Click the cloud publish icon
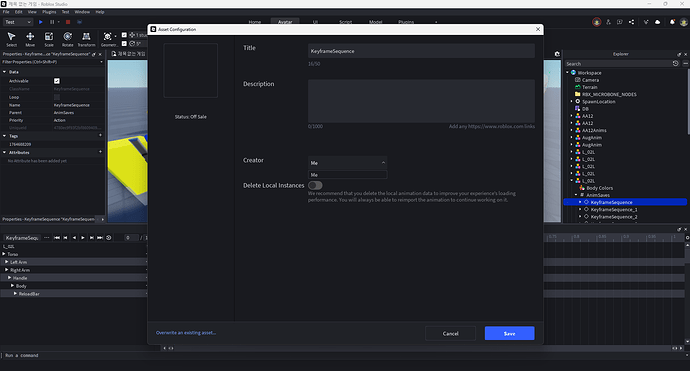 (657, 22)
